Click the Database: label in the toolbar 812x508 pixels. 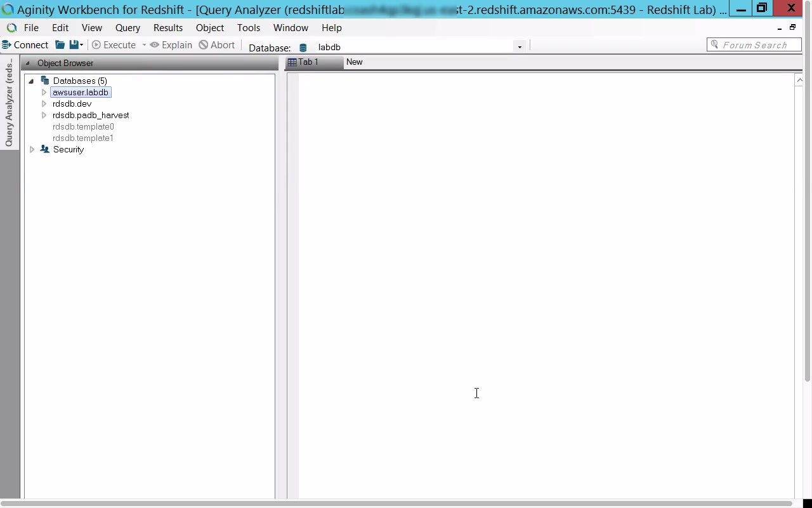[270, 48]
